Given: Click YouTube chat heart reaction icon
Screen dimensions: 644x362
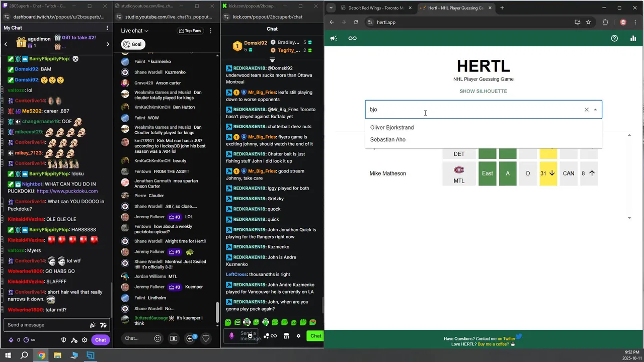Looking at the screenshot, I should coord(206,338).
